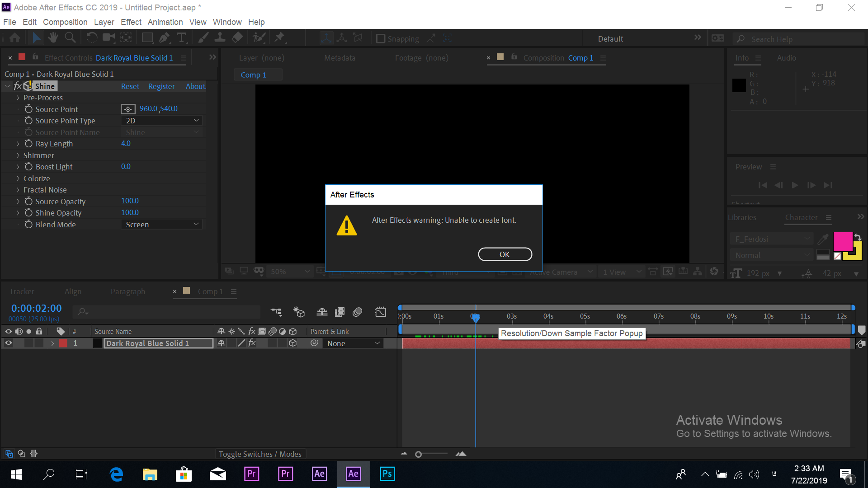Open the Composition menu

pyautogui.click(x=65, y=22)
